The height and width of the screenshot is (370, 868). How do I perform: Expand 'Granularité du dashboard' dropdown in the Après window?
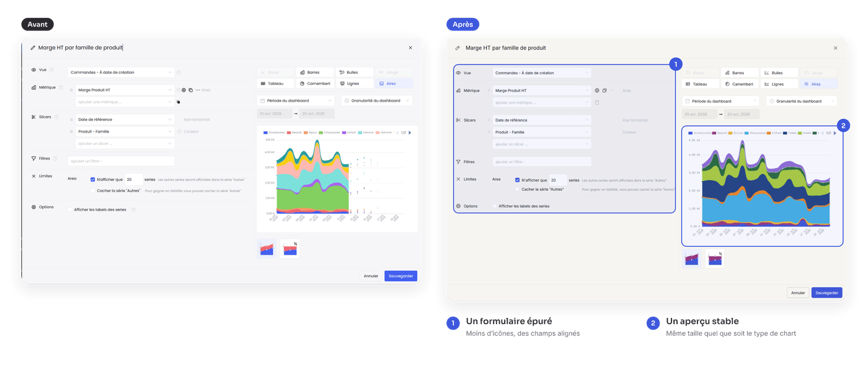[x=802, y=101]
